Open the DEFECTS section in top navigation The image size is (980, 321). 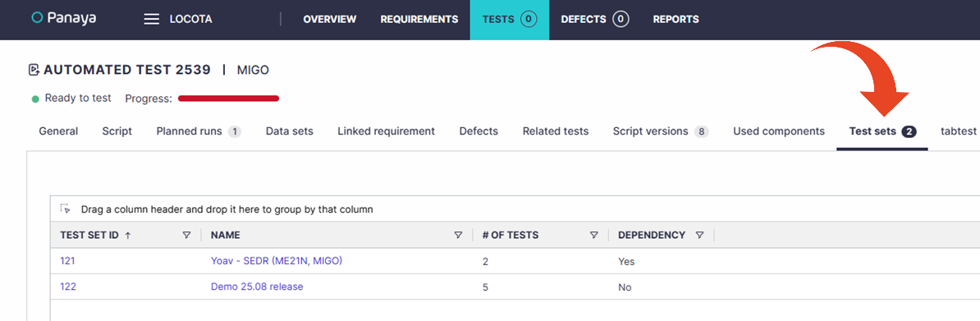tap(584, 20)
